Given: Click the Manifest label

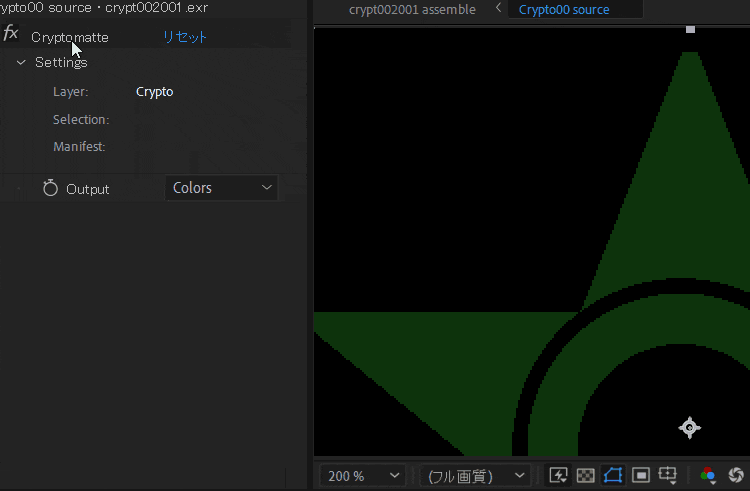Looking at the screenshot, I should coord(79,147).
